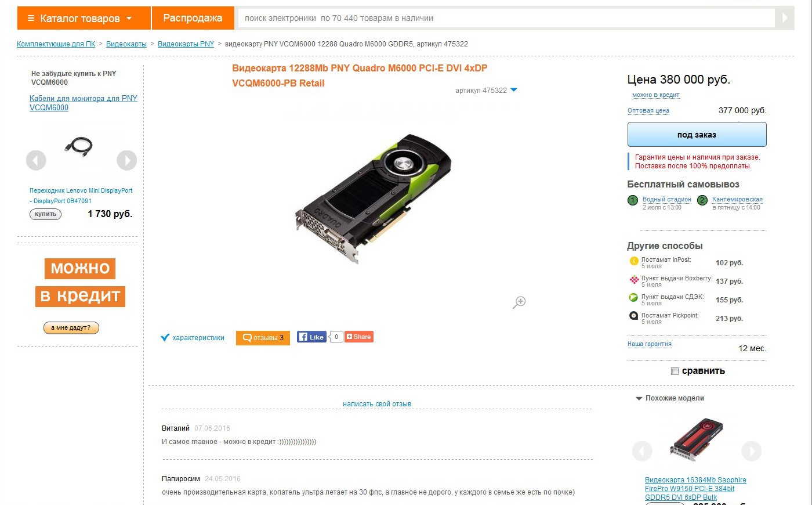Open the Распродажа menu item
This screenshot has width=812, height=505.
tap(193, 18)
